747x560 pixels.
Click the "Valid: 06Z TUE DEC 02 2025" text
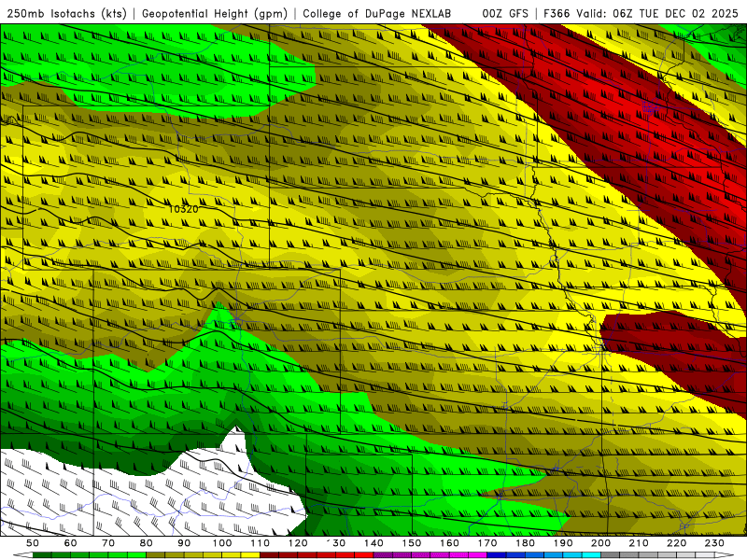point(657,14)
